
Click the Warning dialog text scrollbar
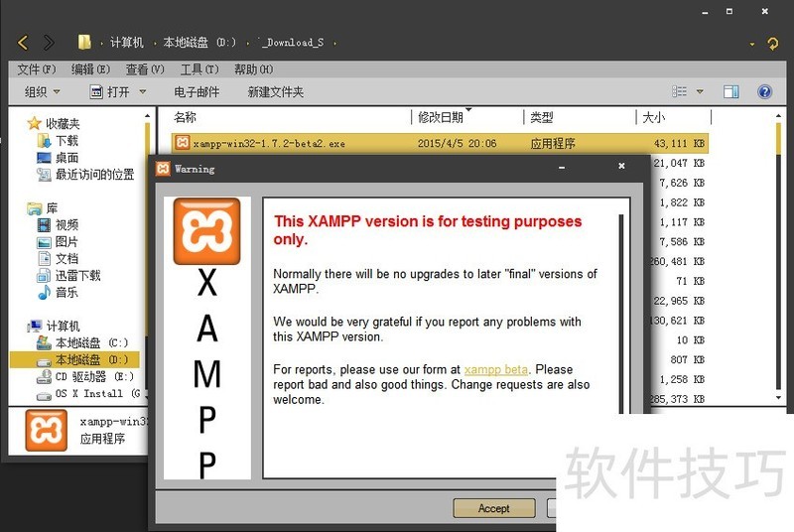pyautogui.click(x=621, y=314)
